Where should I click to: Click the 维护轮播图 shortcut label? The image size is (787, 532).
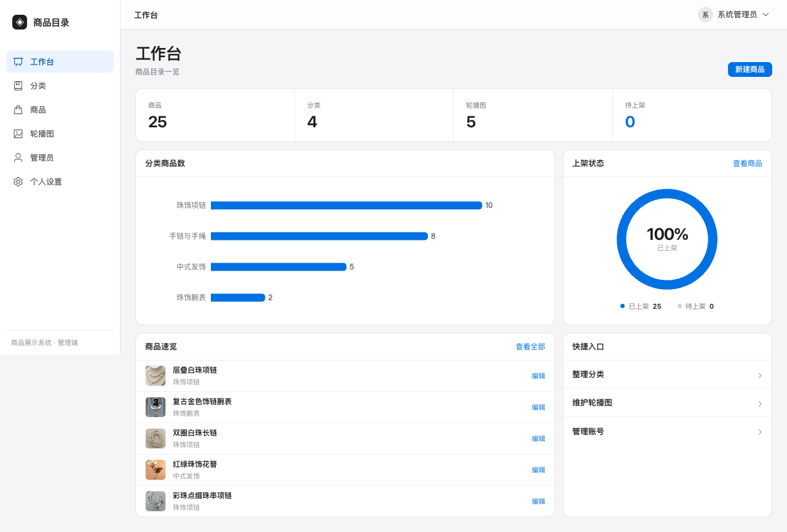pos(592,403)
